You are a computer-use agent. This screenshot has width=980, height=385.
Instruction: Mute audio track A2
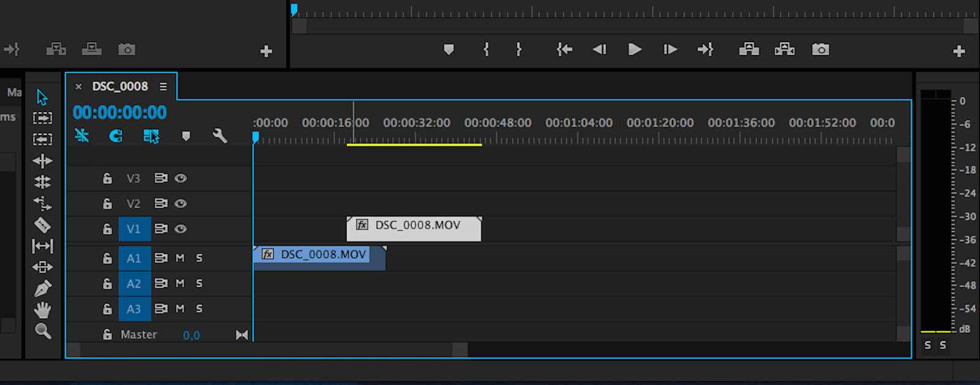click(x=180, y=283)
